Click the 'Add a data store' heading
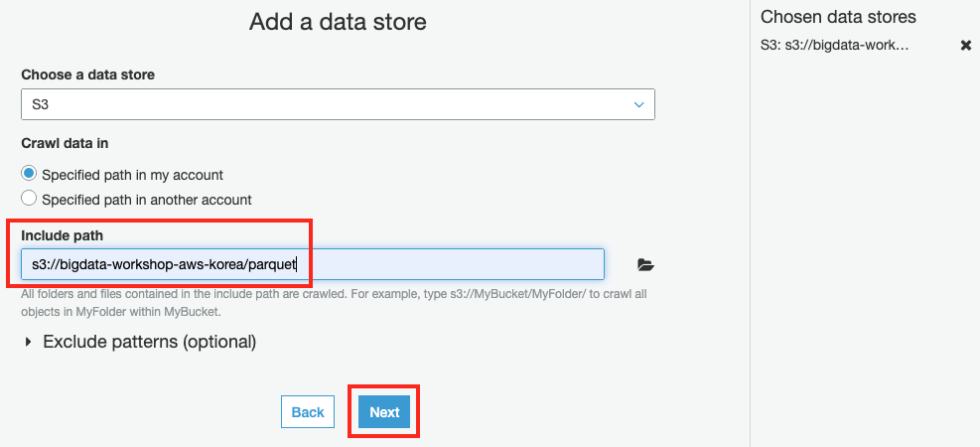The width and height of the screenshot is (980, 447). click(338, 22)
